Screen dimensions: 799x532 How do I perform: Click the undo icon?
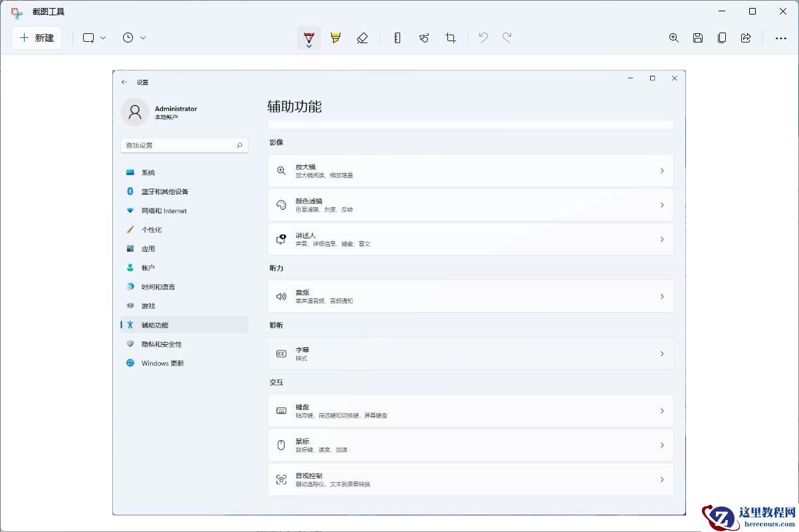(x=483, y=38)
